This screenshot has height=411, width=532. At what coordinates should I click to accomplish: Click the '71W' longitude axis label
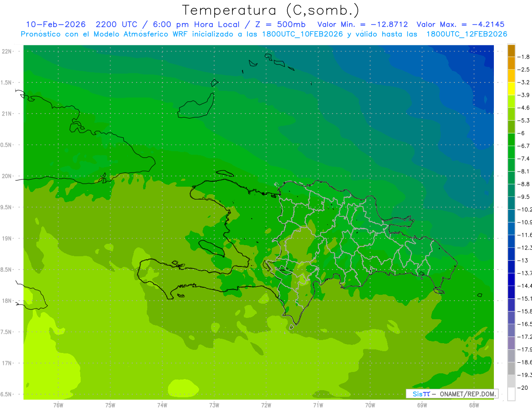tap(318, 405)
